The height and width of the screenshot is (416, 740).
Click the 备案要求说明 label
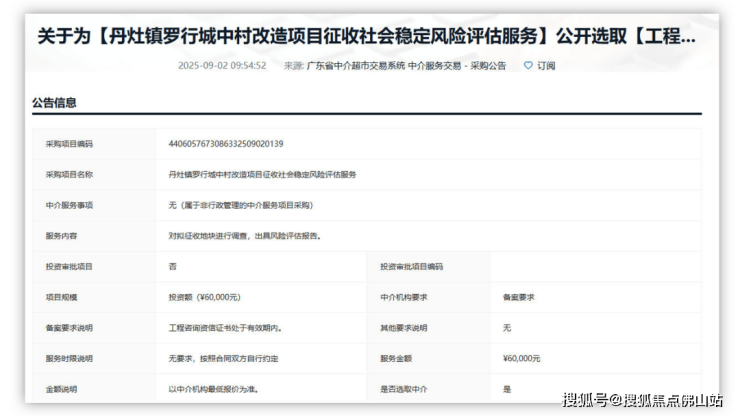click(x=69, y=328)
